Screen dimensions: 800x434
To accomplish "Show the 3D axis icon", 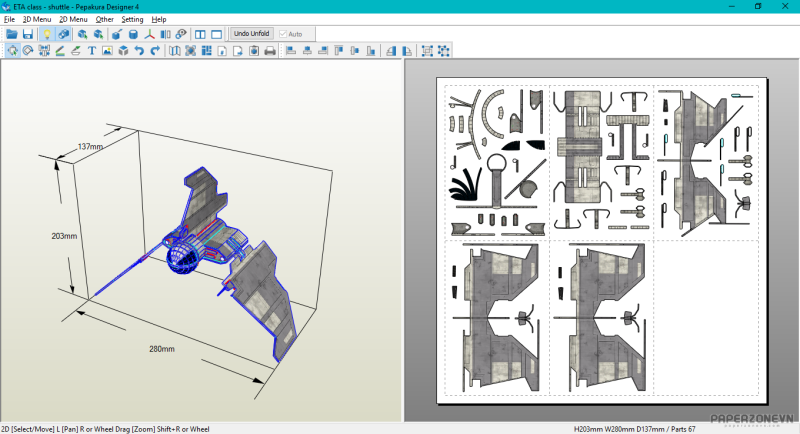I will pos(149,34).
